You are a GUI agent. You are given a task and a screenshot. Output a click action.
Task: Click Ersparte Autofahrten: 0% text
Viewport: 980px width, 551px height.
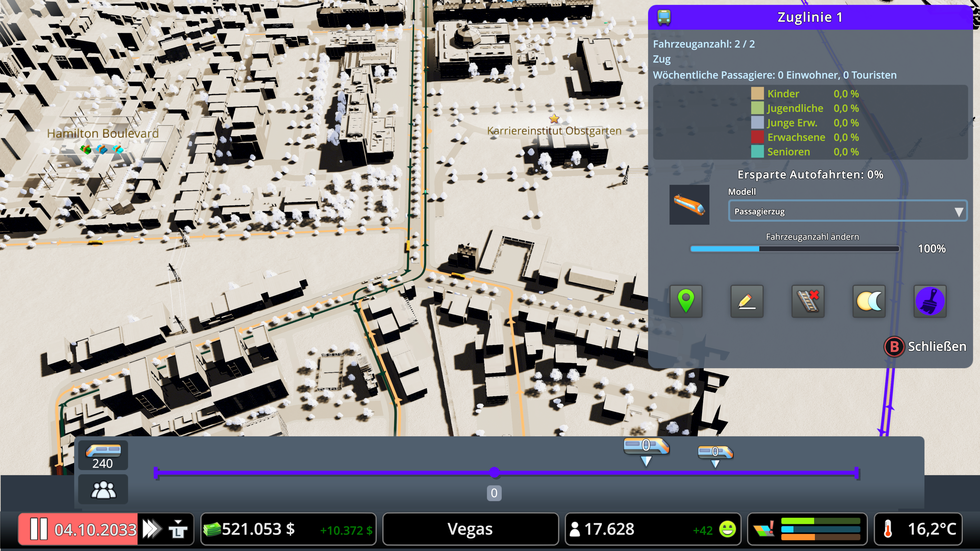pos(810,174)
